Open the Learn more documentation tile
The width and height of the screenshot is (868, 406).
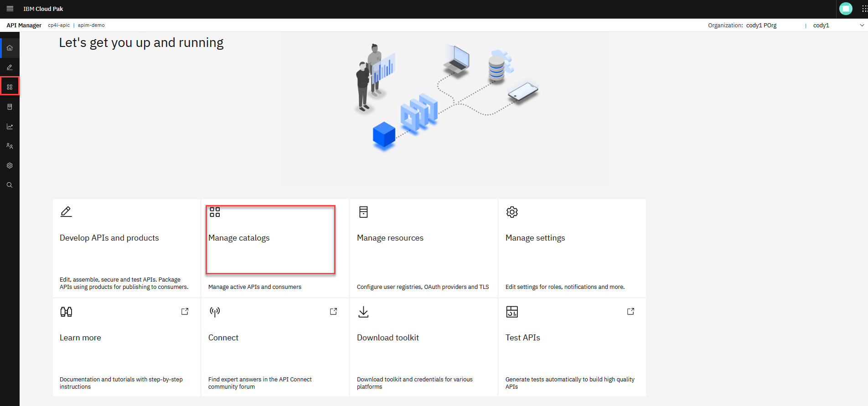coord(126,347)
